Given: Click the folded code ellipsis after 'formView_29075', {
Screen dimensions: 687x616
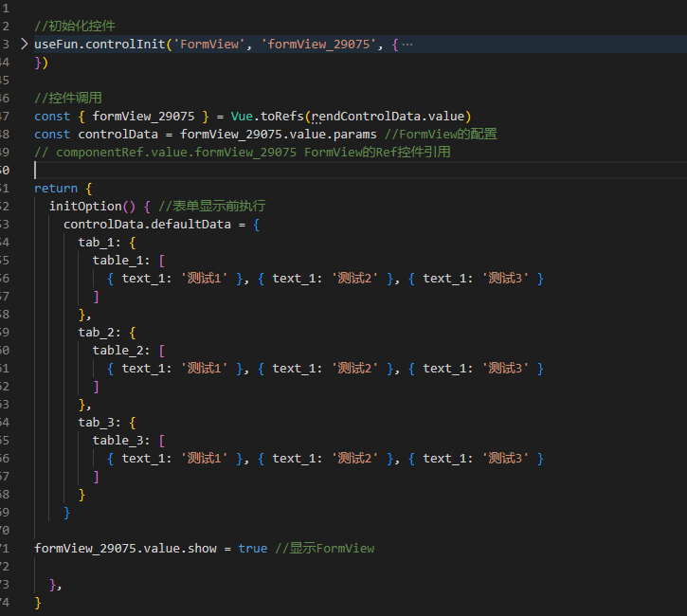Looking at the screenshot, I should click(407, 44).
